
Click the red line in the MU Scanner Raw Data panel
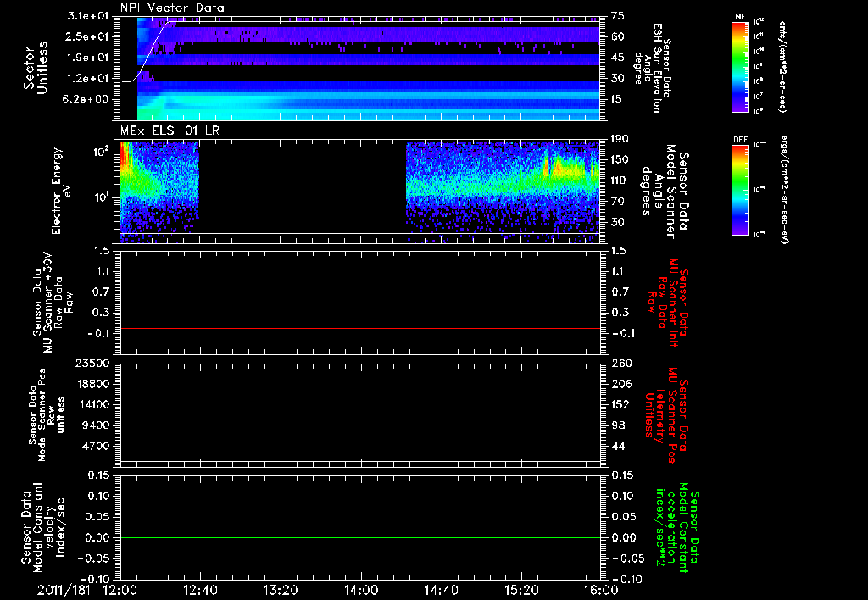point(360,328)
